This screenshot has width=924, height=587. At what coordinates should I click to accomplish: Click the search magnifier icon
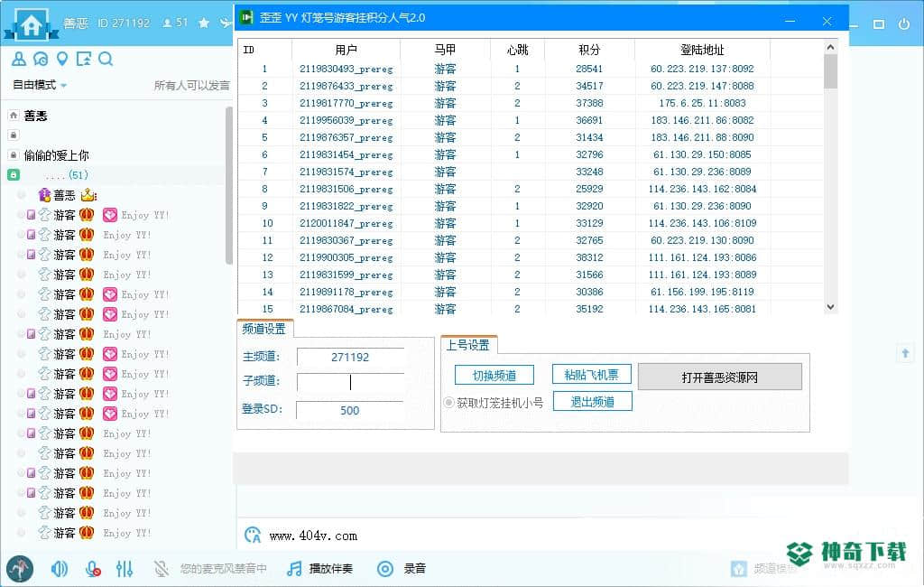[106, 59]
